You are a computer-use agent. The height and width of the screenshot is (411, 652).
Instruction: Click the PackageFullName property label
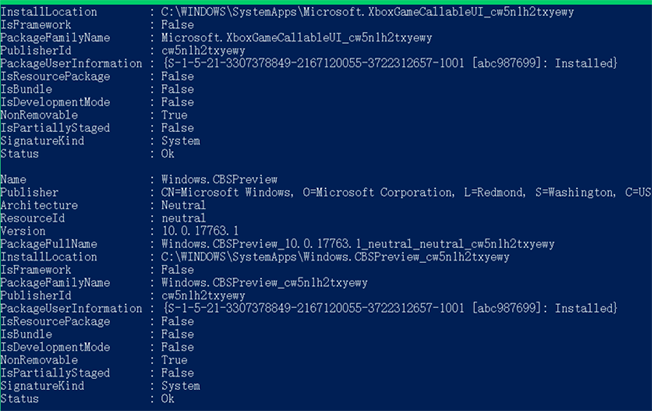click(49, 244)
